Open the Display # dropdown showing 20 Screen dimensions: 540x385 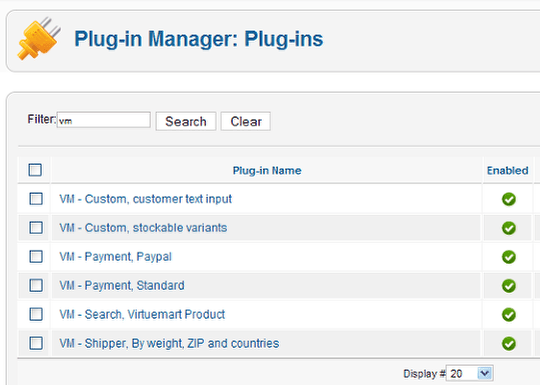(x=470, y=374)
